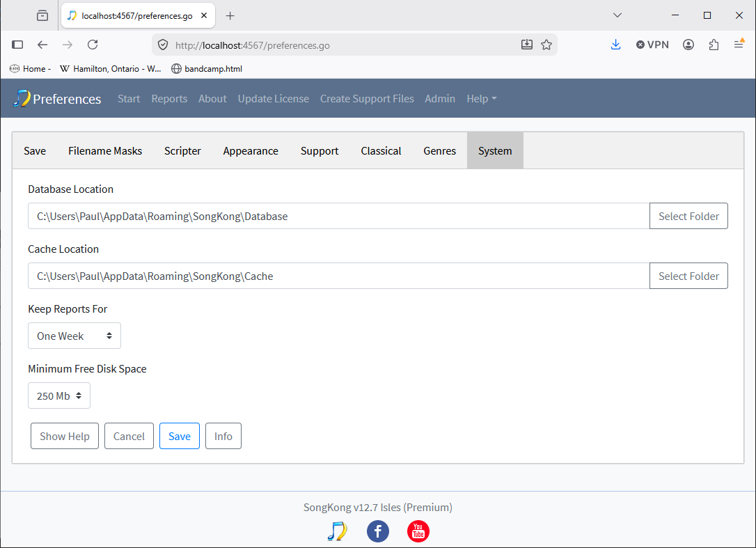Open browser downloads icon
Screen dimensions: 756x548
coord(615,45)
